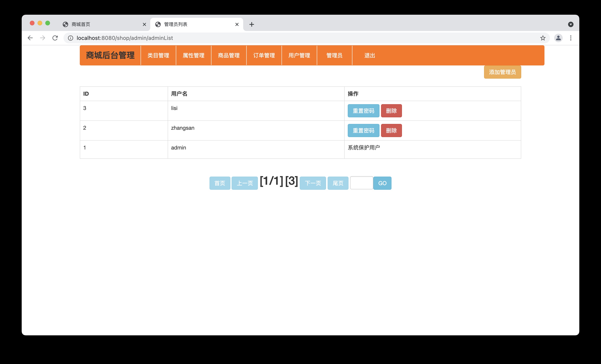
Task: Open the 订单管理 menu item
Action: pos(264,55)
